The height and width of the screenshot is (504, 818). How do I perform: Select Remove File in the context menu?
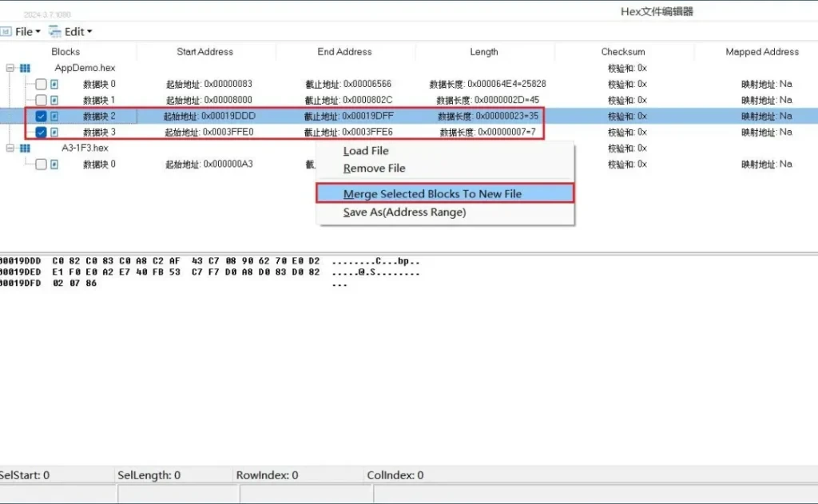(374, 169)
